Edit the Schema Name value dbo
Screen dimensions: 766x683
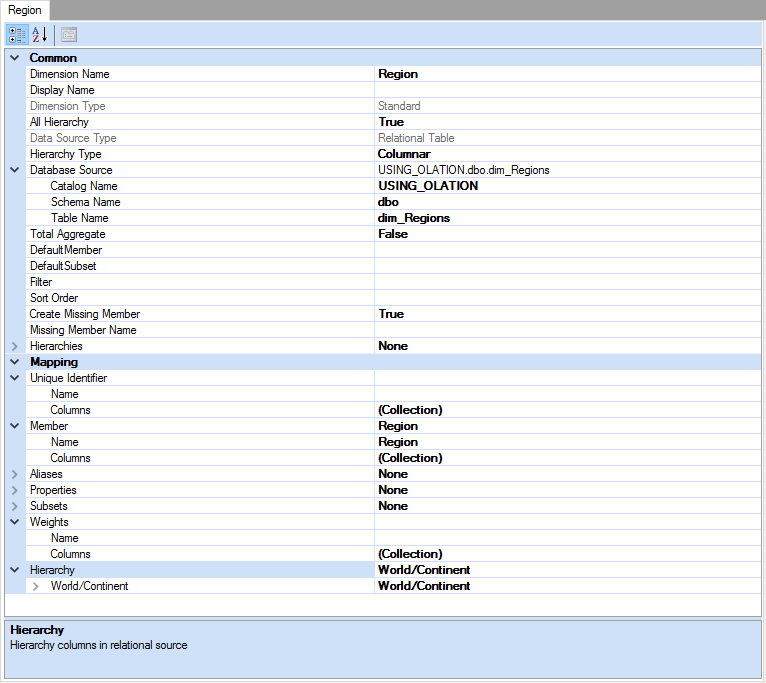pos(568,202)
